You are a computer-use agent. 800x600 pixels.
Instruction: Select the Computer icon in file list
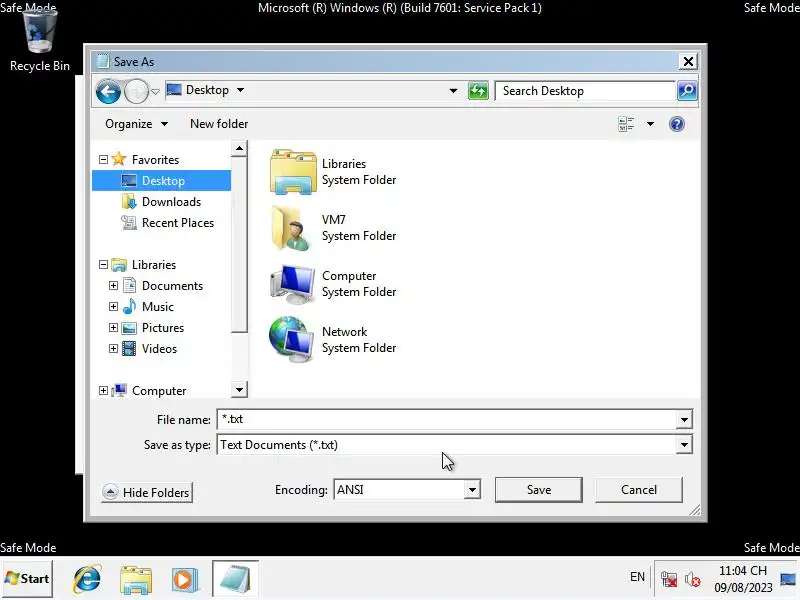point(292,284)
